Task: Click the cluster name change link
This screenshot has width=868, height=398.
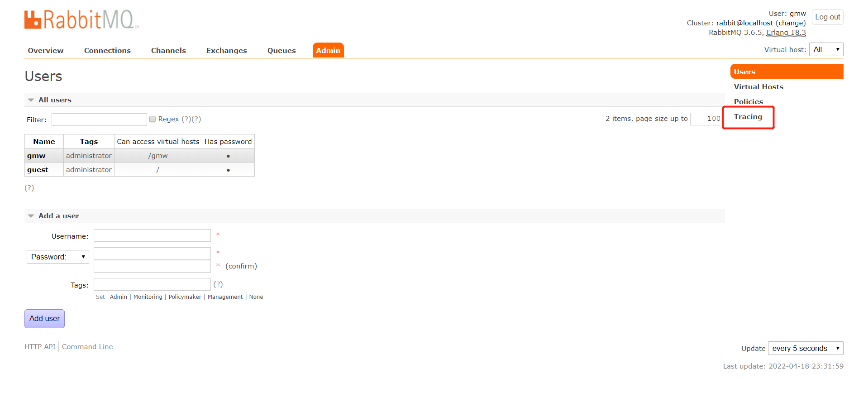Action: tap(791, 23)
